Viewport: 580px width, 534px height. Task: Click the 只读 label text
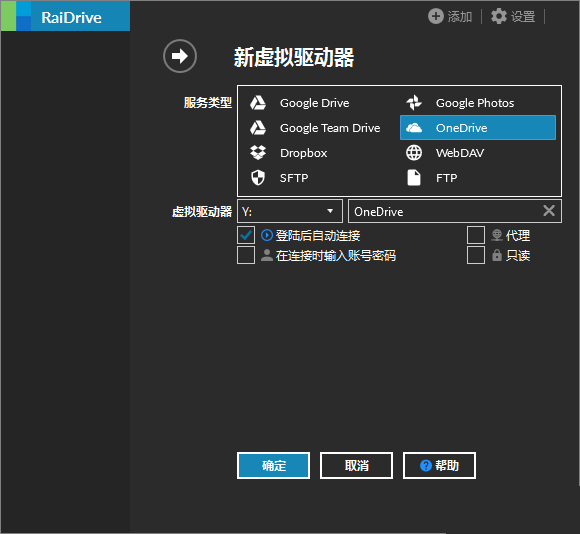point(518,256)
